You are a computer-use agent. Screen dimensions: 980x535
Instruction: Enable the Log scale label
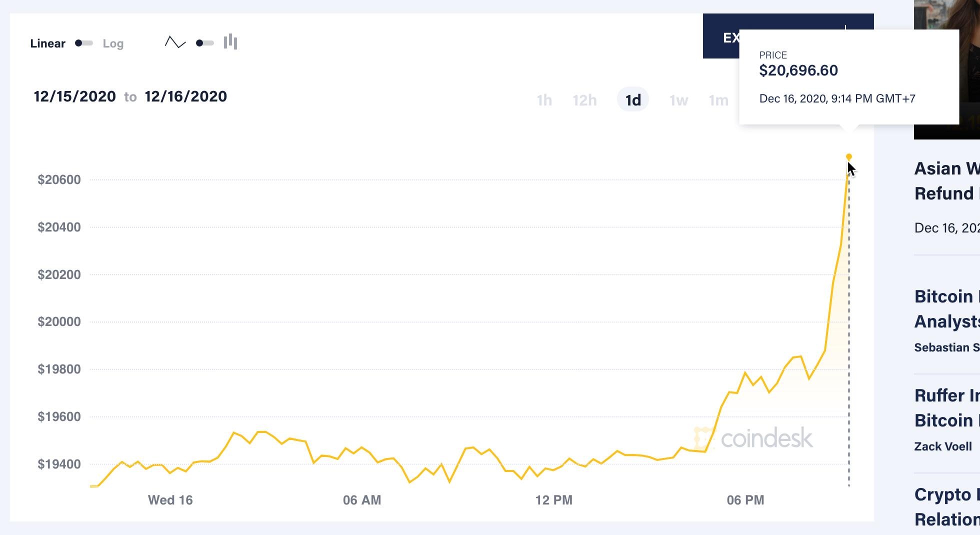click(113, 43)
